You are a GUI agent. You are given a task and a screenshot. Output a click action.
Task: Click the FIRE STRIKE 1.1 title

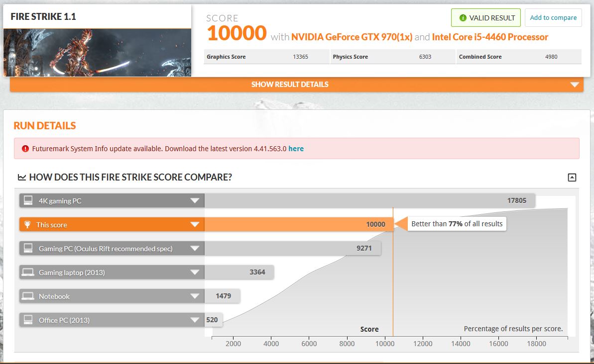(x=43, y=16)
